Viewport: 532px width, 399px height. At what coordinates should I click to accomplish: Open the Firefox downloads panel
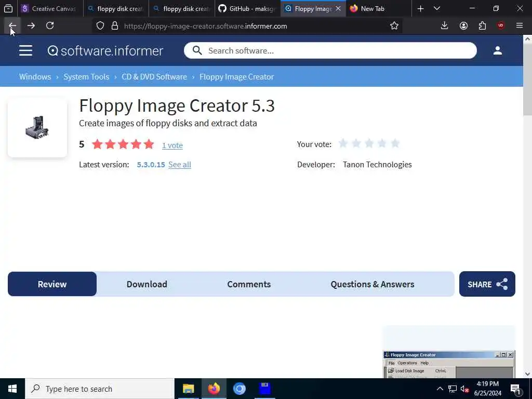(445, 26)
